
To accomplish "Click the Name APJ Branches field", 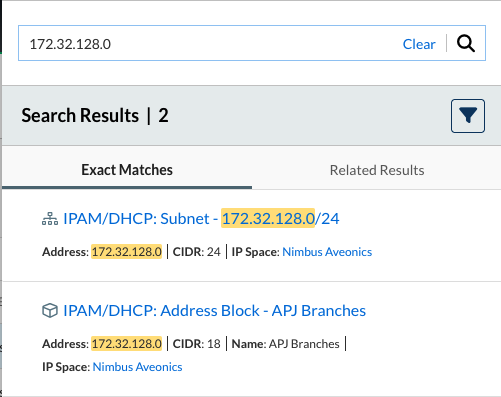I will pyautogui.click(x=285, y=344).
